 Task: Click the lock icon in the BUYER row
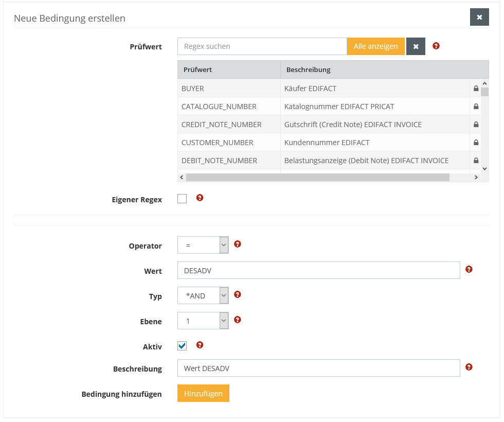coord(476,89)
